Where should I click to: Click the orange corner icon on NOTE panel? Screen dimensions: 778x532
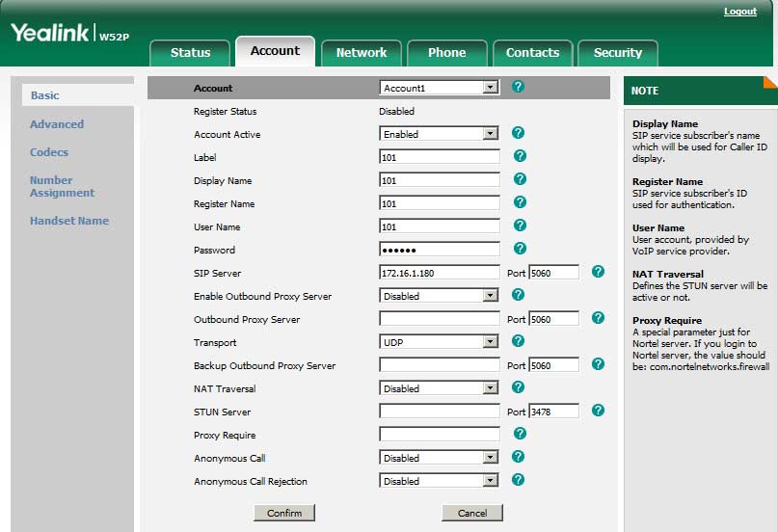point(771,82)
